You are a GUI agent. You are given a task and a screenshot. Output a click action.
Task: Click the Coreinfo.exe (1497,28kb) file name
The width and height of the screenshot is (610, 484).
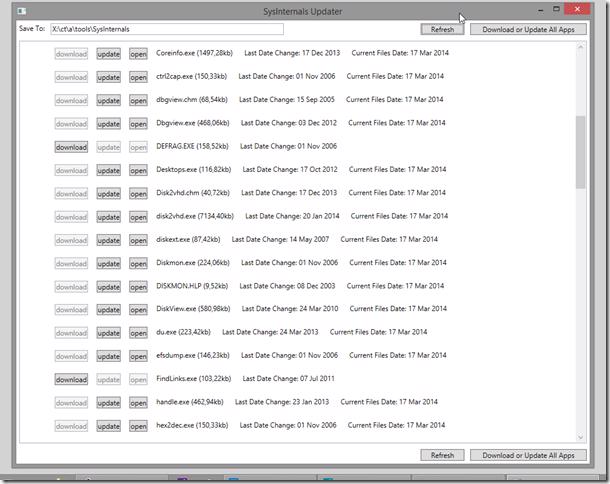[x=195, y=53]
